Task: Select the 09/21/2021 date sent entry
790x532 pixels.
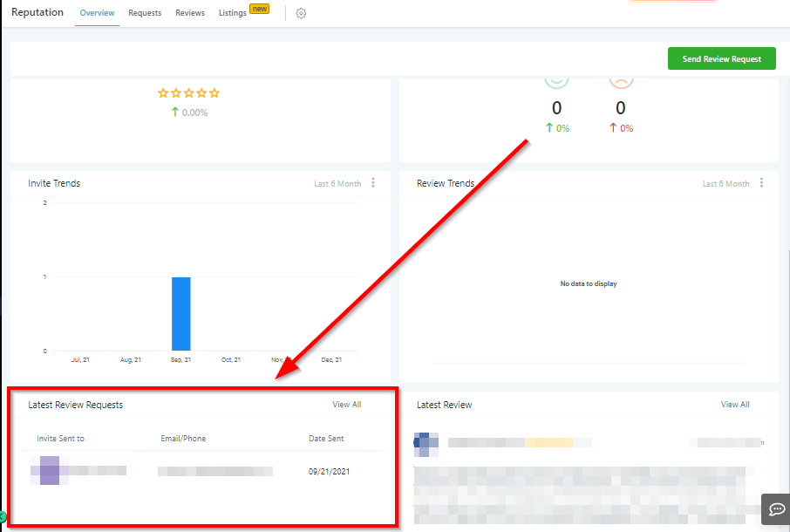Action: click(x=329, y=471)
